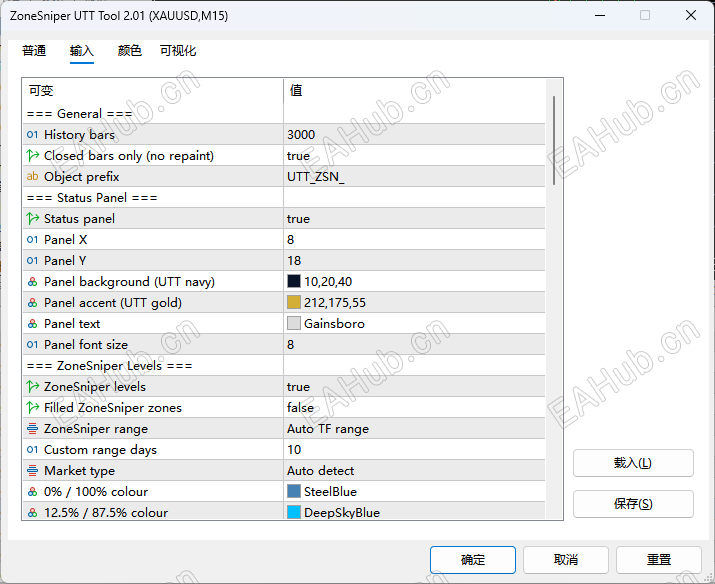Viewport: 715px width, 584px height.
Task: Click the 重置 reset button
Action: pos(659,559)
